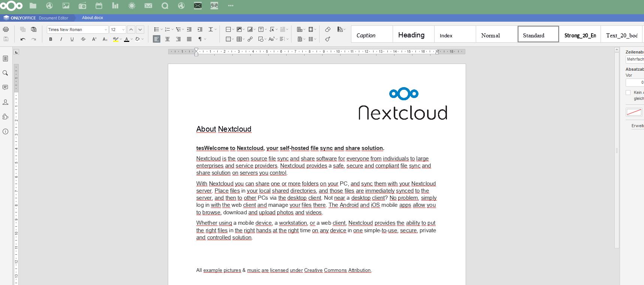Toggle bold formatting
Viewport: 644px width, 285px height.
click(51, 39)
